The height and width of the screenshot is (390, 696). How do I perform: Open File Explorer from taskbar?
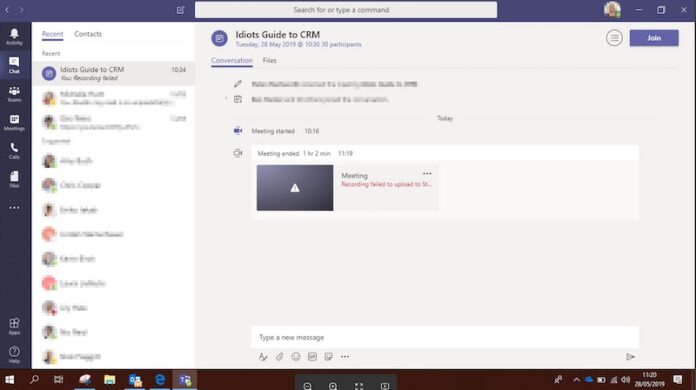pyautogui.click(x=110, y=380)
